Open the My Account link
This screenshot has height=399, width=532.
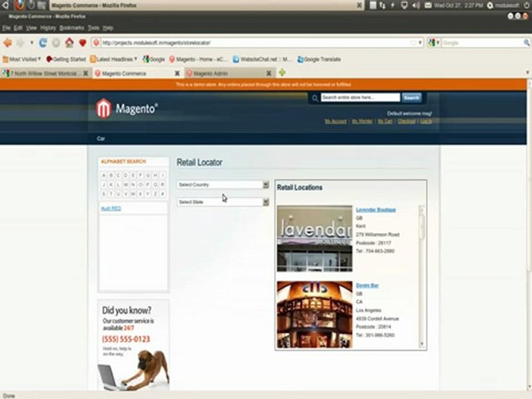(336, 121)
